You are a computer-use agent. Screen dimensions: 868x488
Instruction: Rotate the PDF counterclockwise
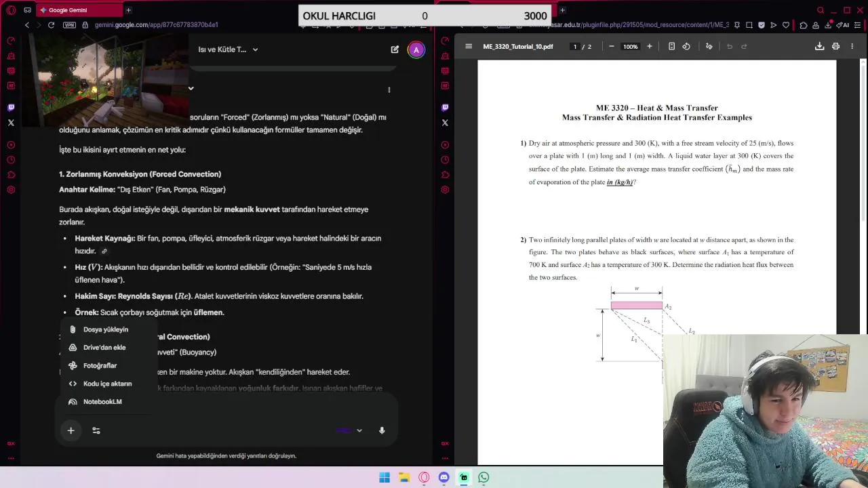(686, 47)
